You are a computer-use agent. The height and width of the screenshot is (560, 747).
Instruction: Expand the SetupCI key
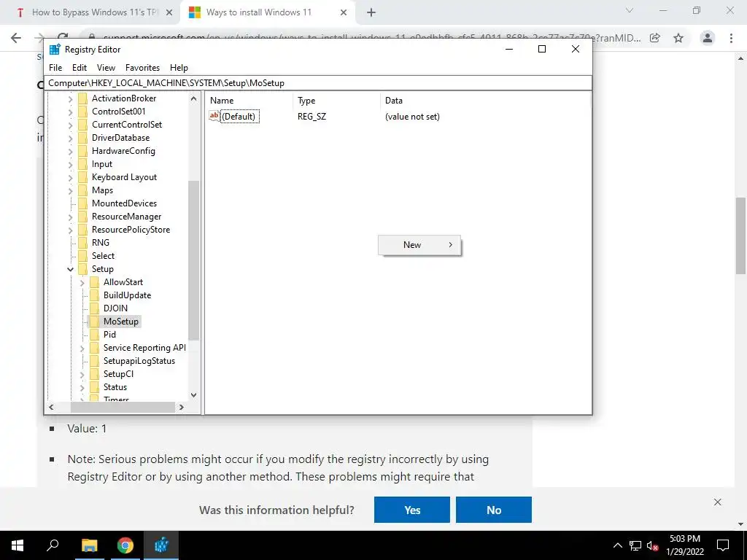pos(82,375)
